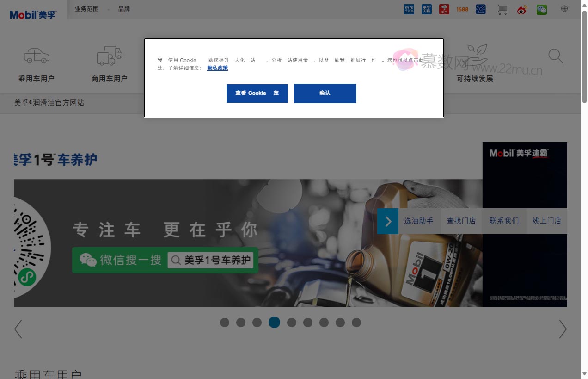Open the globe language selector
Screen dimensions: 588x379
[564, 8]
